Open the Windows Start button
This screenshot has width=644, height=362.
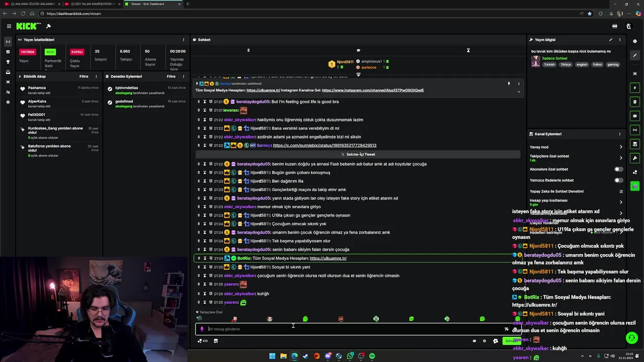(272, 356)
